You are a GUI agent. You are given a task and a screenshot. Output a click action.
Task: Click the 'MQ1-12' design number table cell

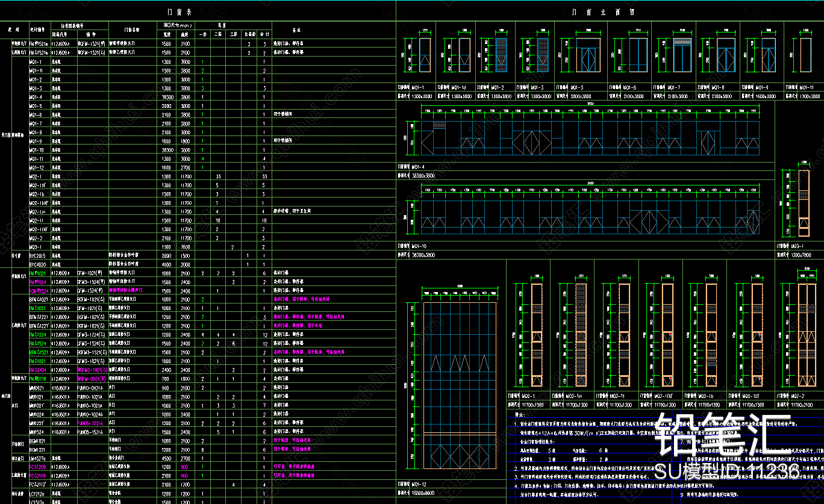(36, 167)
